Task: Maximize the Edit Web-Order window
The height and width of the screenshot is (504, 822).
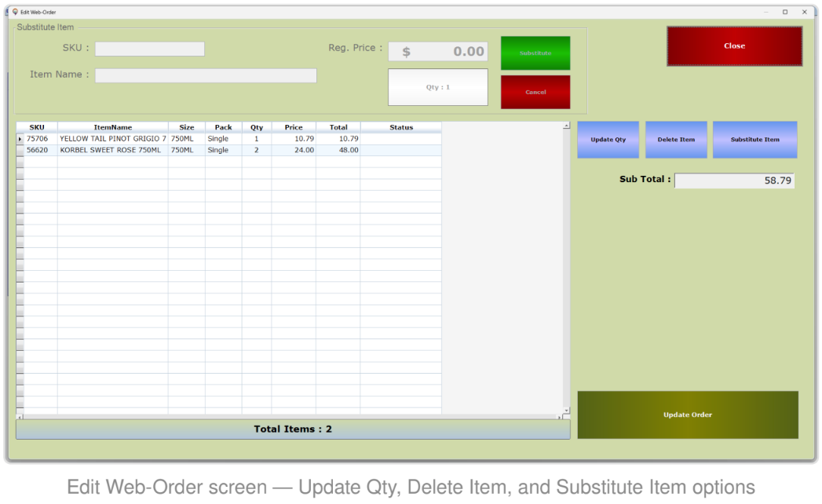Action: 785,12
